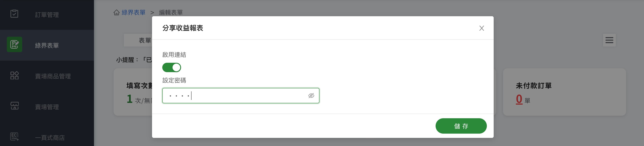Click the 綠界表單 breadcrumb link
The width and height of the screenshot is (644, 146).
coord(133,13)
